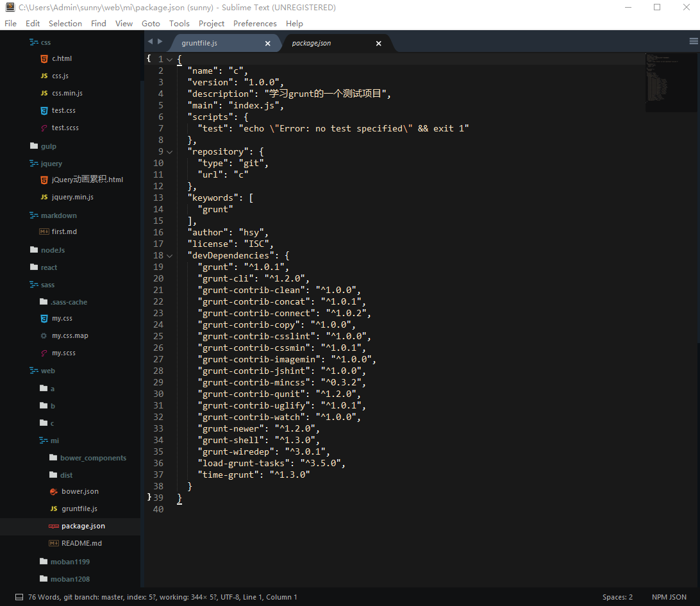Click the gear icon beside my.css.map
700x606 pixels.
point(44,335)
